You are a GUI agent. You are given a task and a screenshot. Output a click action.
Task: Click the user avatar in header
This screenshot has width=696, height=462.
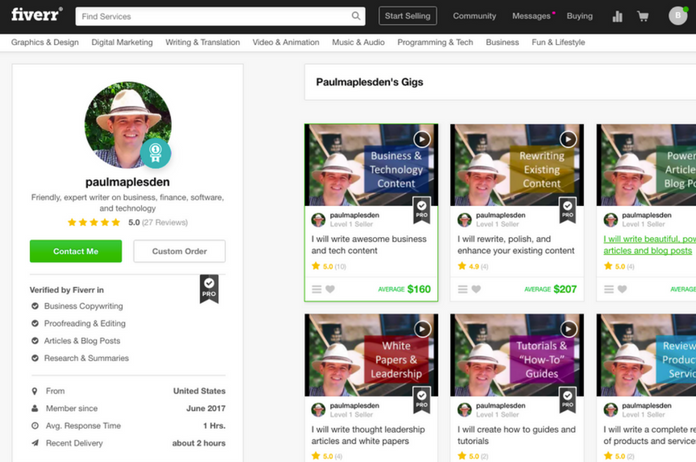676,16
